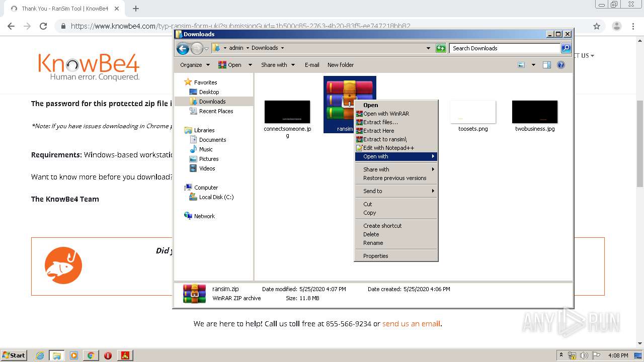
Task: Expand the Share with submenu in context menu
Action: 396,169
